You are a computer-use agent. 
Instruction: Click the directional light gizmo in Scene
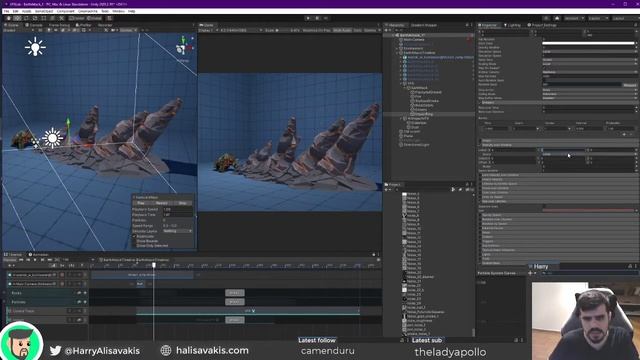[x=52, y=138]
